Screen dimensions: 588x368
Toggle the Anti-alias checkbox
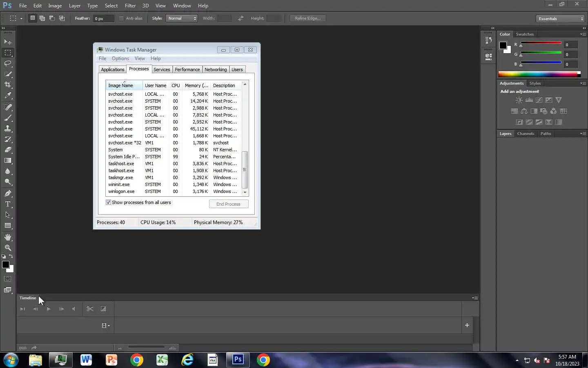121,18
